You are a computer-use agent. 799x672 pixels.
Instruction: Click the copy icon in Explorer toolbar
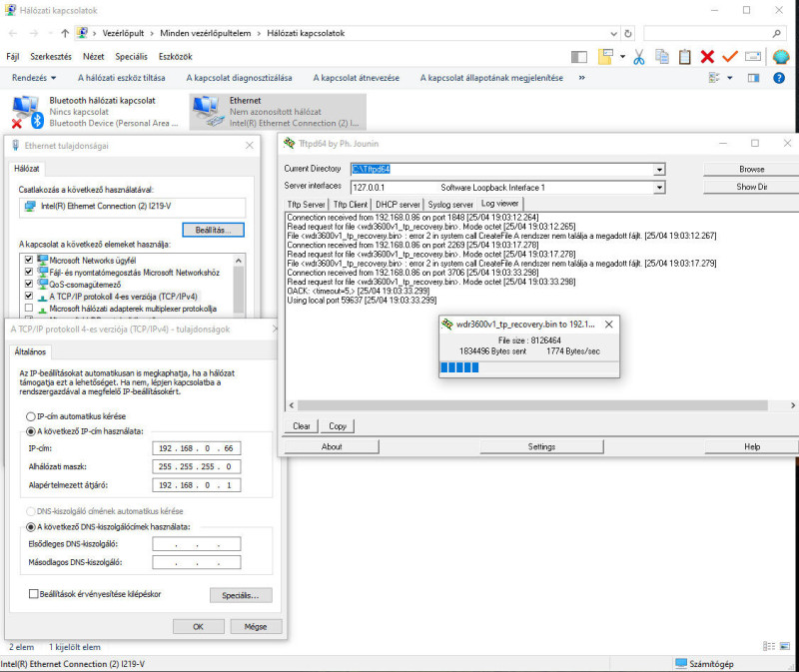[x=662, y=57]
